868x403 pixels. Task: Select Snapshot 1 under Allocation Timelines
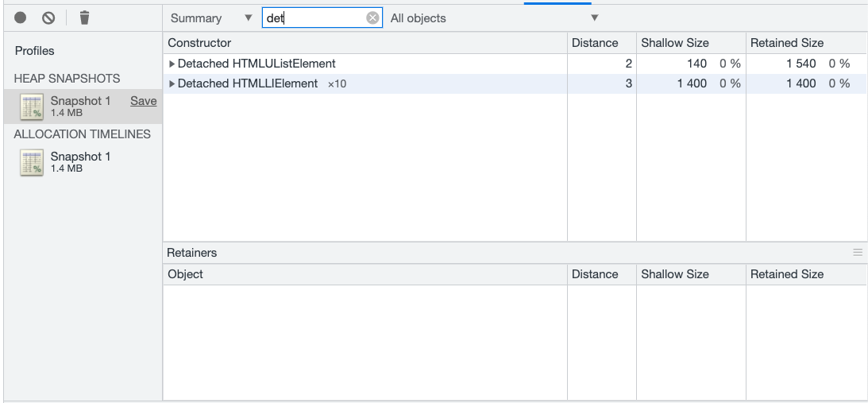[x=80, y=157]
